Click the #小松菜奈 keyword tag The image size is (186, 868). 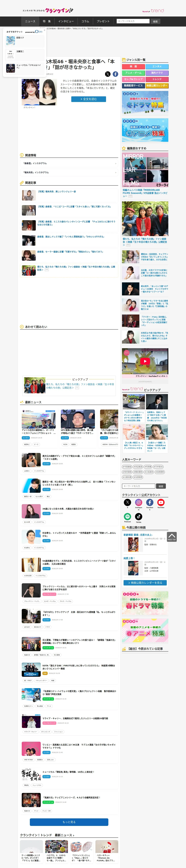[149, 472]
